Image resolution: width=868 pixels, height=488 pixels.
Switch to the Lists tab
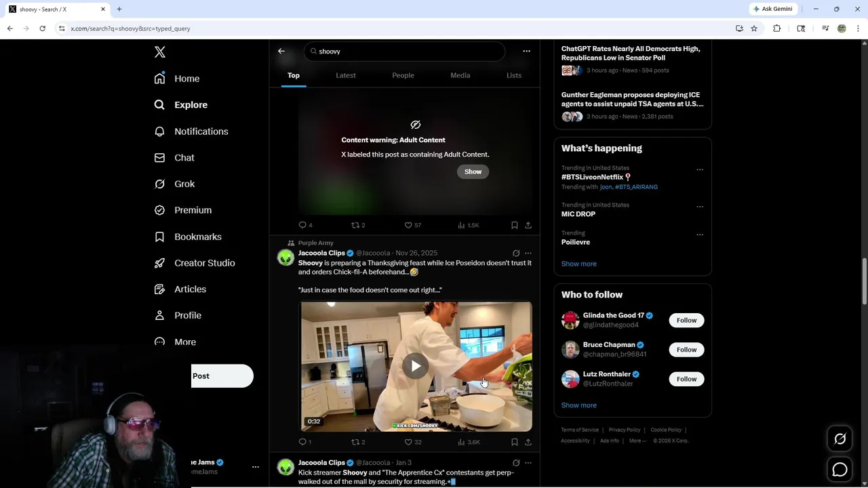(x=514, y=75)
